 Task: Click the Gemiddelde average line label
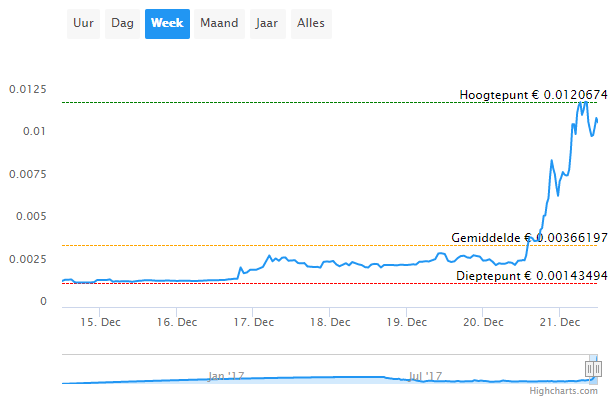click(x=529, y=237)
